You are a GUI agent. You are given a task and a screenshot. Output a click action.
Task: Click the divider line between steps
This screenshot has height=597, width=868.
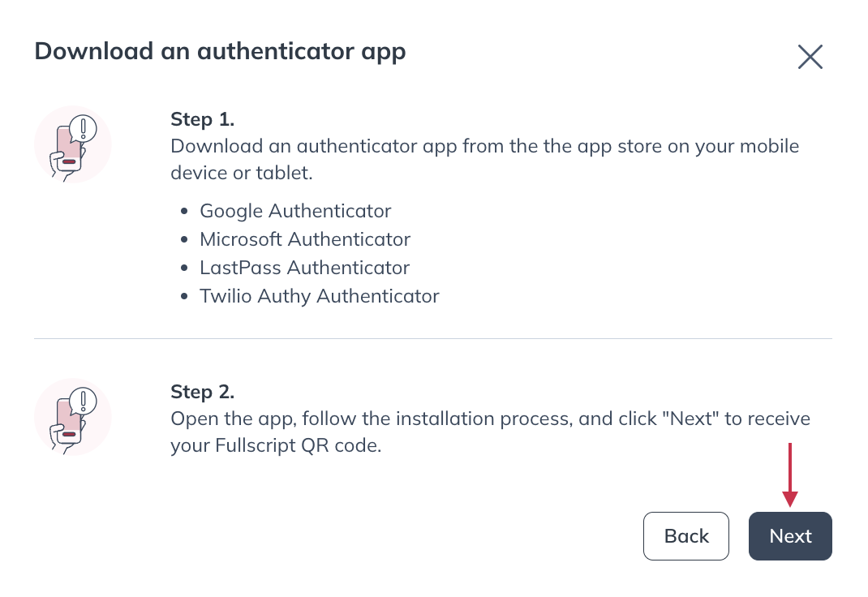[x=432, y=338]
